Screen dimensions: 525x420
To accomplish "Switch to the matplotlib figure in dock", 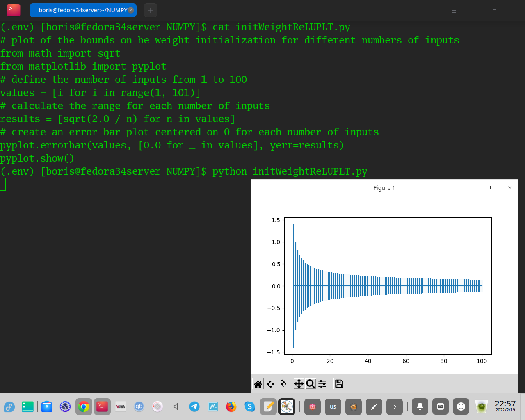I will 287,407.
